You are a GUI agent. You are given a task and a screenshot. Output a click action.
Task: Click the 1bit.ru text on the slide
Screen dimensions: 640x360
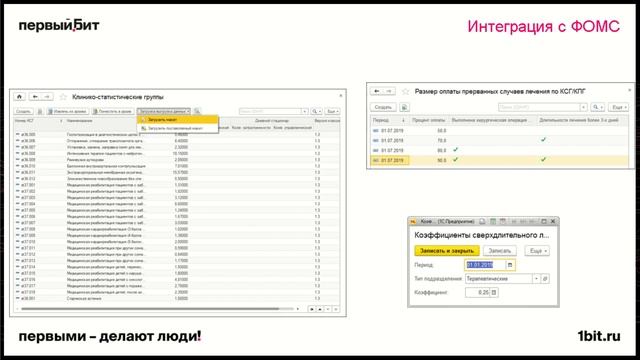point(599,336)
